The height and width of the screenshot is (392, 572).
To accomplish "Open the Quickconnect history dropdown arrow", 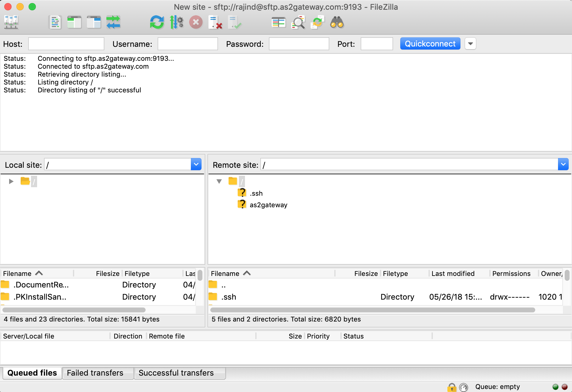I will click(x=470, y=44).
